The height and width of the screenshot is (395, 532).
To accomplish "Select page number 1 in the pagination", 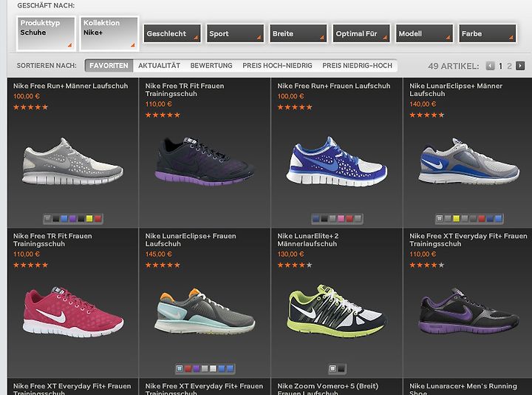I will point(500,66).
